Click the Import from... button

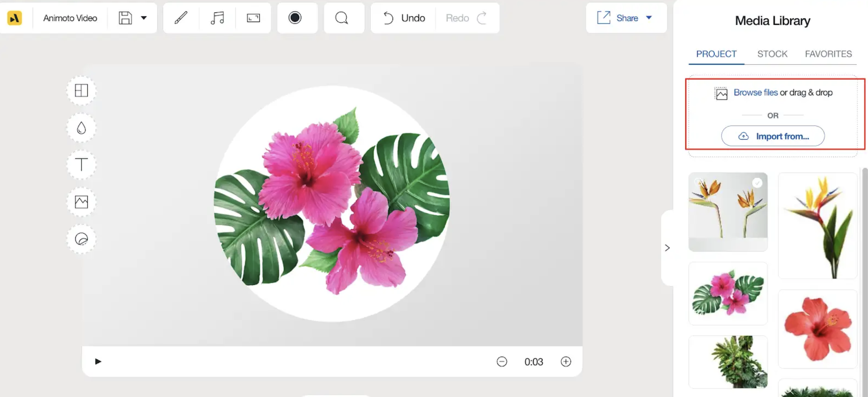773,136
